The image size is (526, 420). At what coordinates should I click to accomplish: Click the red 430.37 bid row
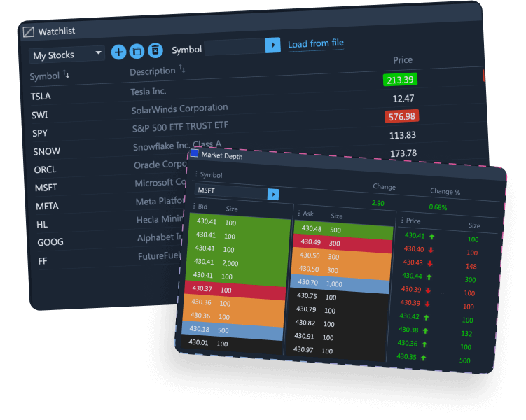tap(235, 290)
